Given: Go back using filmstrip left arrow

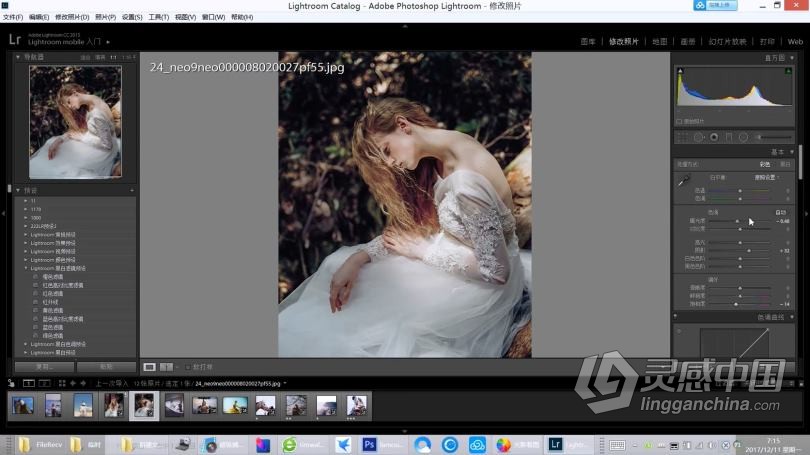Looking at the screenshot, I should coord(73,384).
